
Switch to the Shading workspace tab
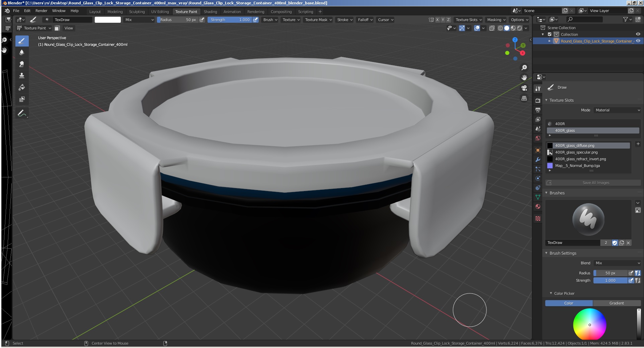coord(210,12)
